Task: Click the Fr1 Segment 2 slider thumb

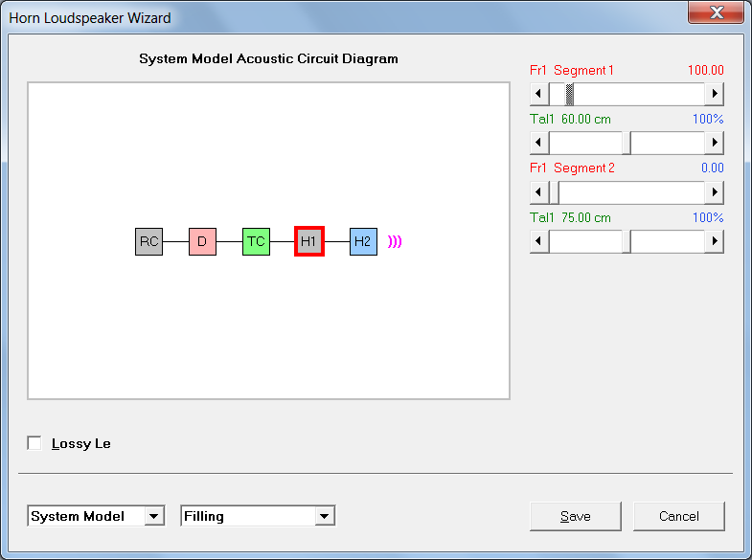Action: click(554, 192)
